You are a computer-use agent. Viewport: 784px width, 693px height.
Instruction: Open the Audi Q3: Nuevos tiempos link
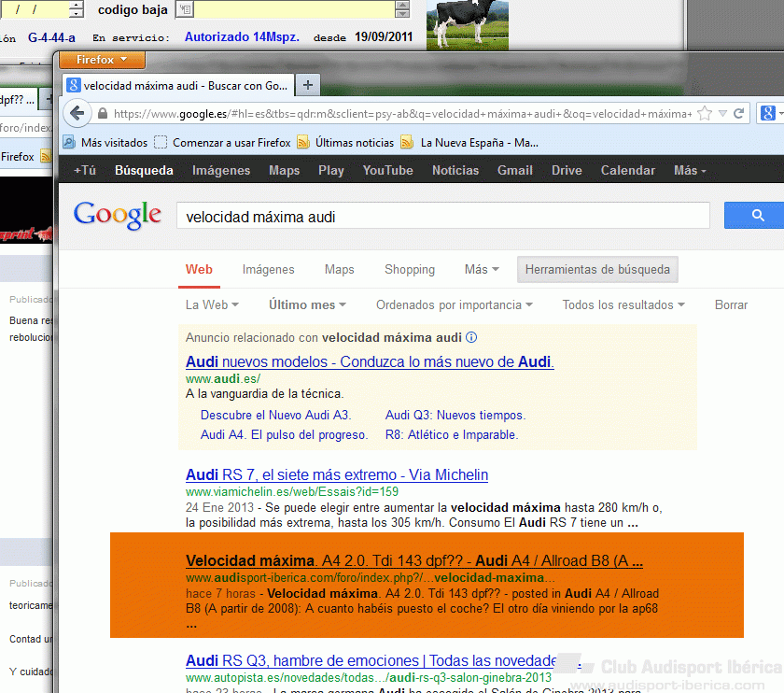[x=455, y=415]
